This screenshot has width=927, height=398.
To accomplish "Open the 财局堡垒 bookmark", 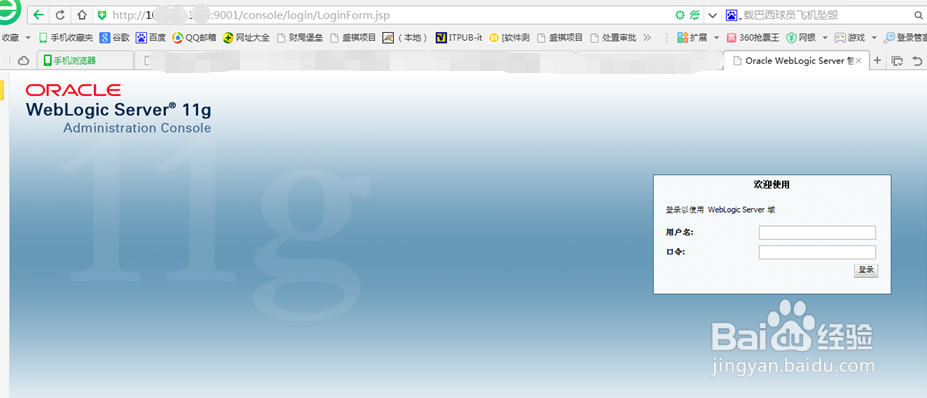I will (300, 38).
